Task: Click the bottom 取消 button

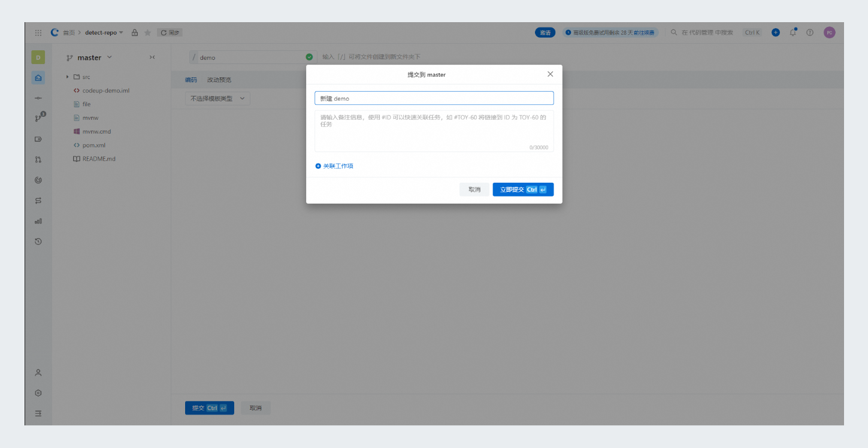Action: tap(256, 408)
